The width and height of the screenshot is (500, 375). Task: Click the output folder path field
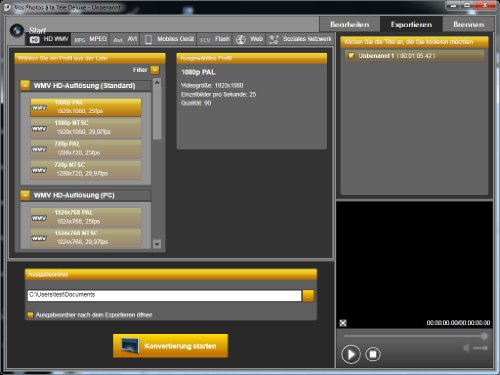(x=164, y=295)
